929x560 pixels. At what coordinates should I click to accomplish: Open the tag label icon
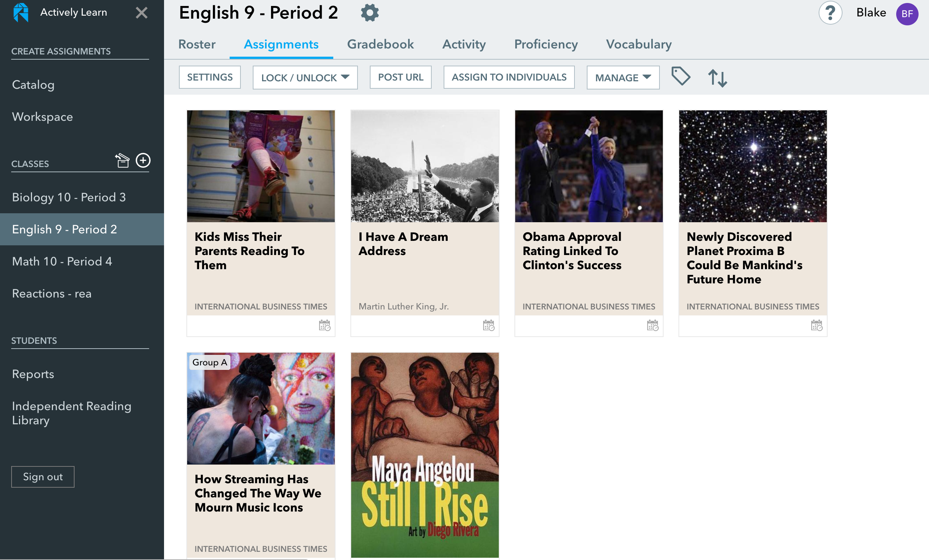[x=681, y=76]
